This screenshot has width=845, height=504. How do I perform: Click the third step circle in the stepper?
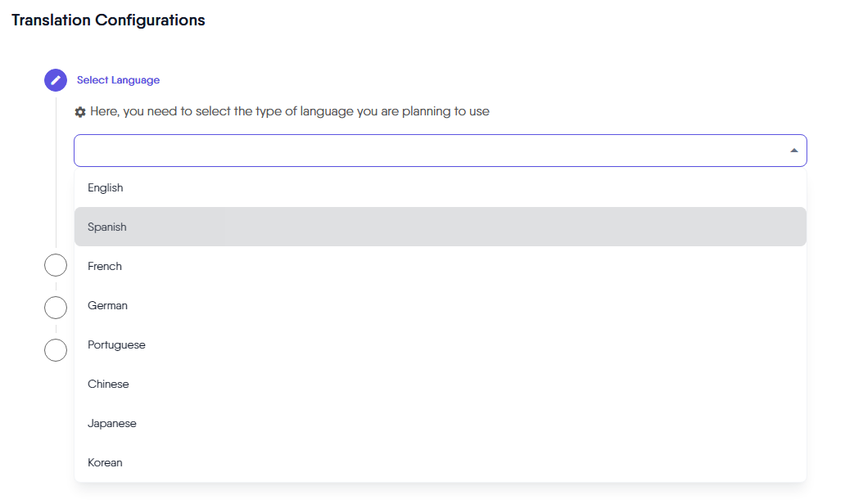(56, 308)
